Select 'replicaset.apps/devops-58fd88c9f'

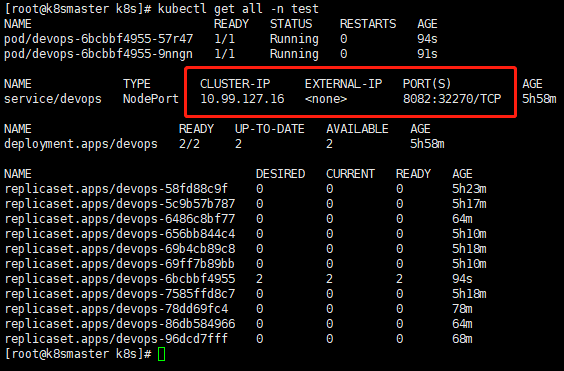point(116,189)
